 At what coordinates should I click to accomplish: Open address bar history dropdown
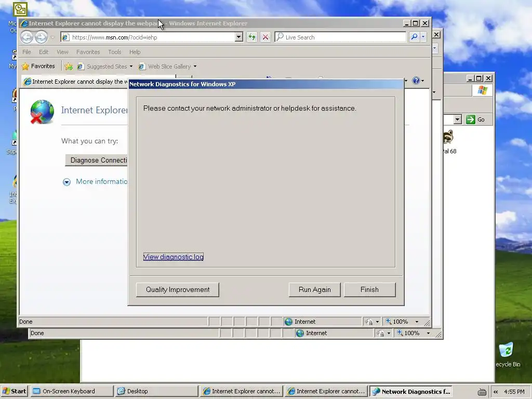(x=239, y=37)
